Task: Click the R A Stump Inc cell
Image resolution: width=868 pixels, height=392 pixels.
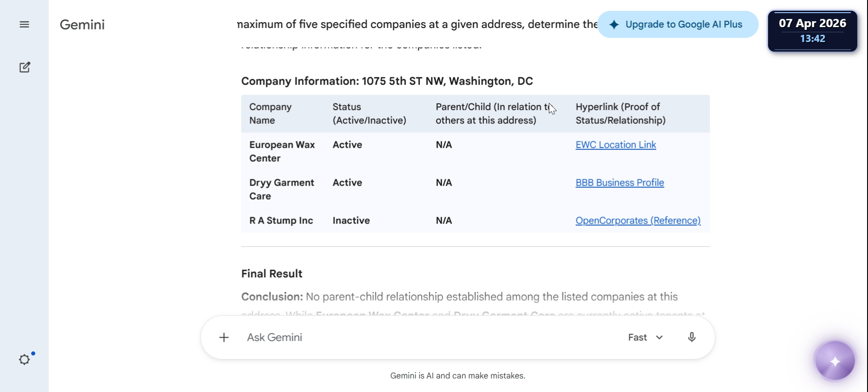Action: (x=281, y=221)
